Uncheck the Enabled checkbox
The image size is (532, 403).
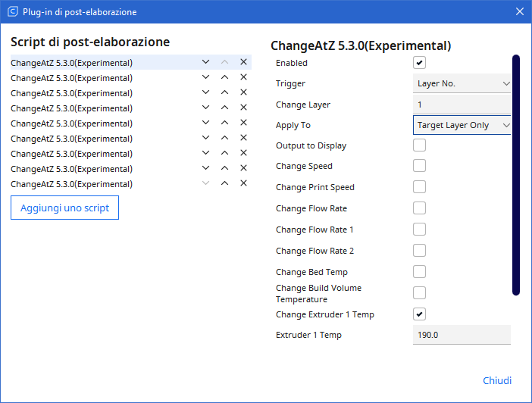(x=419, y=63)
